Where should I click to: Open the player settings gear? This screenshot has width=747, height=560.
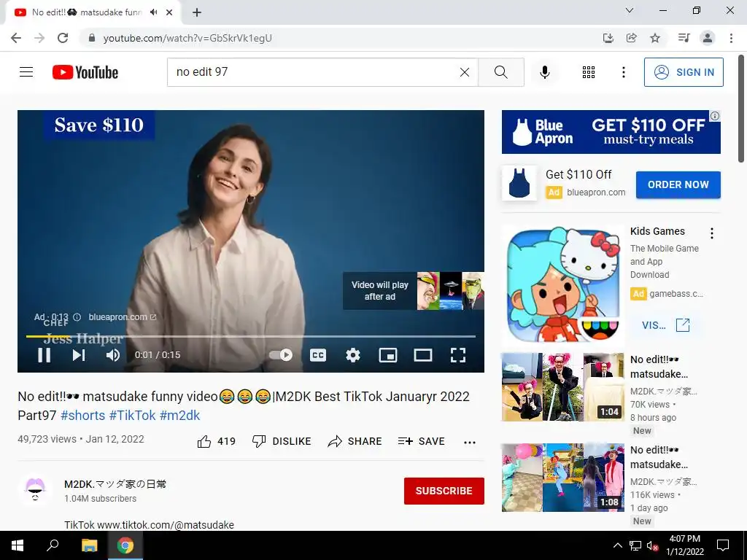(352, 355)
